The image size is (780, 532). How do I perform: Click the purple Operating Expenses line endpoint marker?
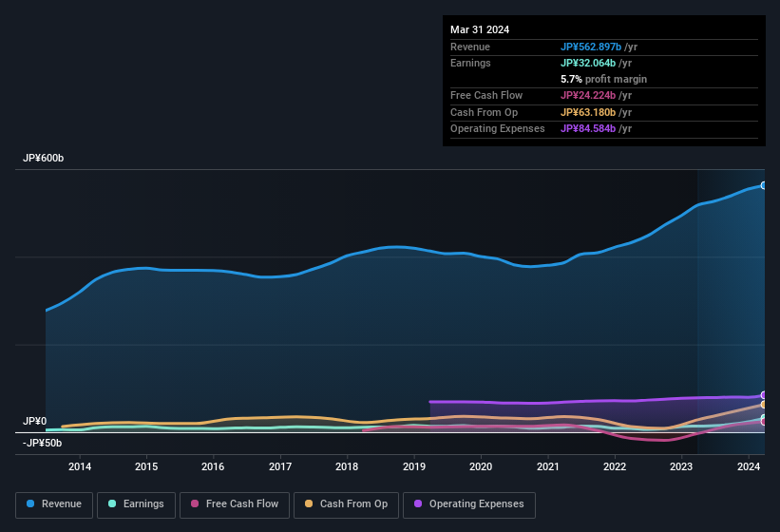763,395
